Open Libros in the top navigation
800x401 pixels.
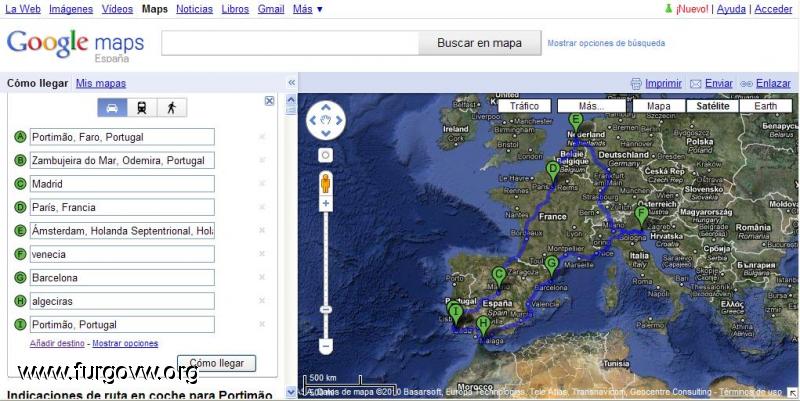coord(235,9)
